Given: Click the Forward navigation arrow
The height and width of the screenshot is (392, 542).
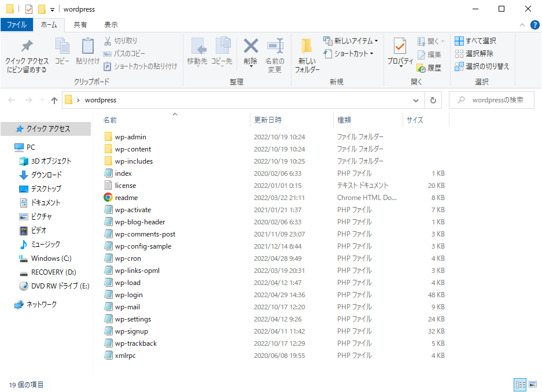Looking at the screenshot, I should pos(29,100).
